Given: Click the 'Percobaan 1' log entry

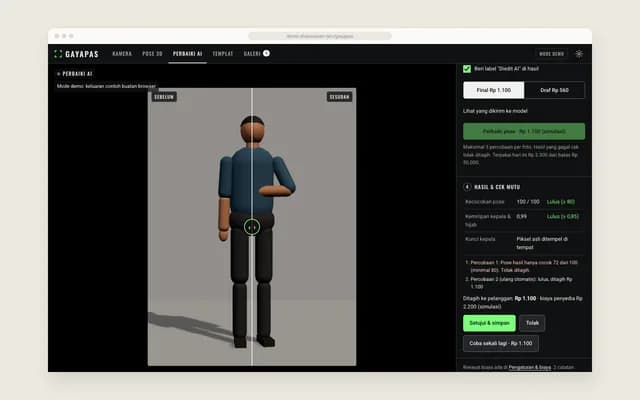Looking at the screenshot, I should [x=524, y=266].
